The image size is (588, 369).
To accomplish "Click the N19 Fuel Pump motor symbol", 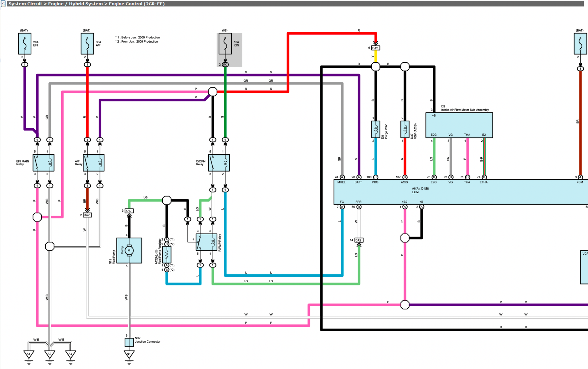I will pyautogui.click(x=129, y=250).
